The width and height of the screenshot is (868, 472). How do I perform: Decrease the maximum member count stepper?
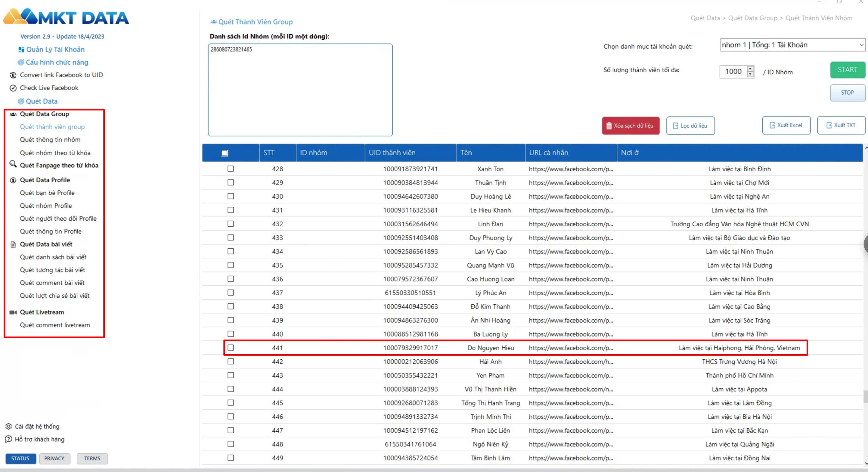750,74
